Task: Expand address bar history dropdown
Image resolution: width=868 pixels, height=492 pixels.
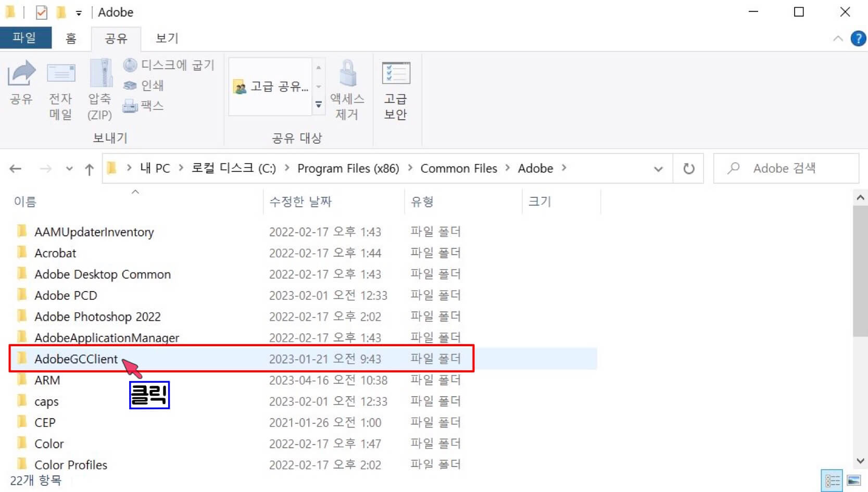Action: pyautogui.click(x=659, y=169)
